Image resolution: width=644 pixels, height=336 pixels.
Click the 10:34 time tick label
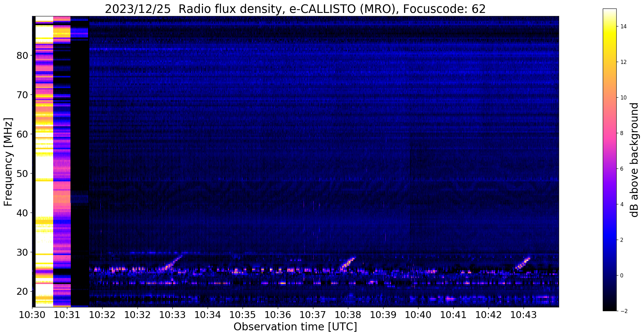(x=208, y=315)
